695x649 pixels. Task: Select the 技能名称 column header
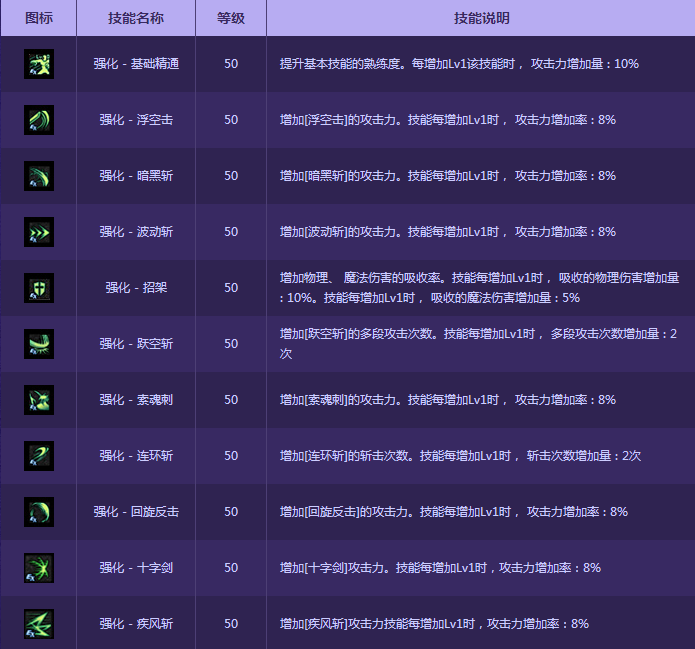click(x=136, y=18)
